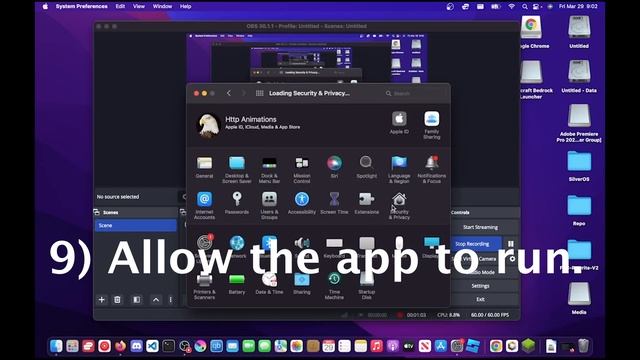This screenshot has width=640, height=360.
Task: Show all preferences grid button
Action: [x=259, y=93]
